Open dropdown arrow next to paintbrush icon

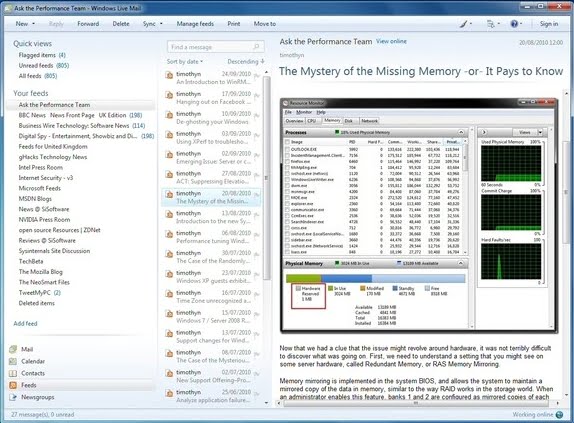click(471, 24)
